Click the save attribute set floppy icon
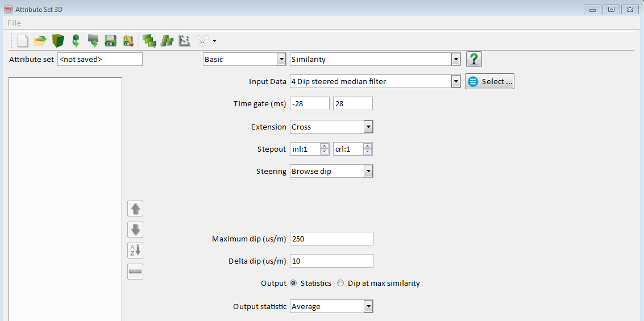This screenshot has width=644, height=321. 110,41
